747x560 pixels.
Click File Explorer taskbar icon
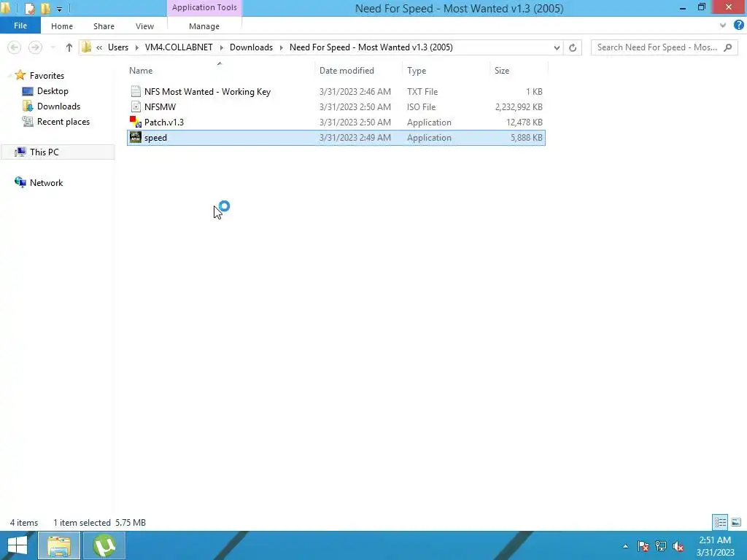pyautogui.click(x=59, y=545)
